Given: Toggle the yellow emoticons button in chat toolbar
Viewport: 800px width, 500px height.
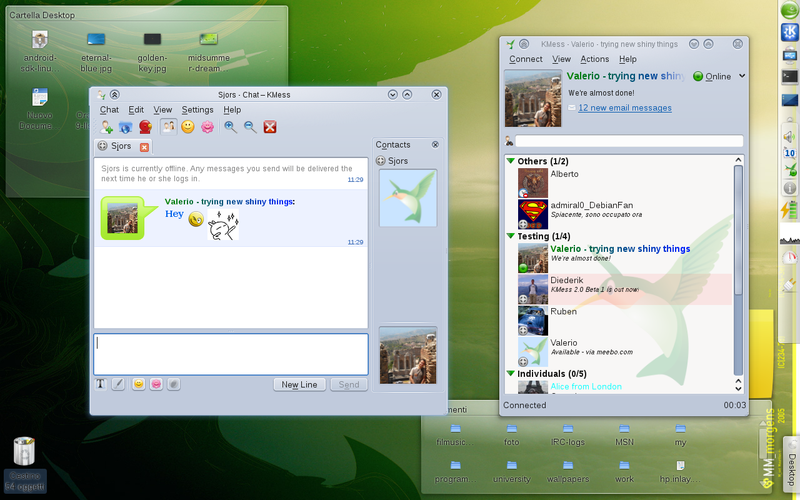Looking at the screenshot, I should pos(188,127).
